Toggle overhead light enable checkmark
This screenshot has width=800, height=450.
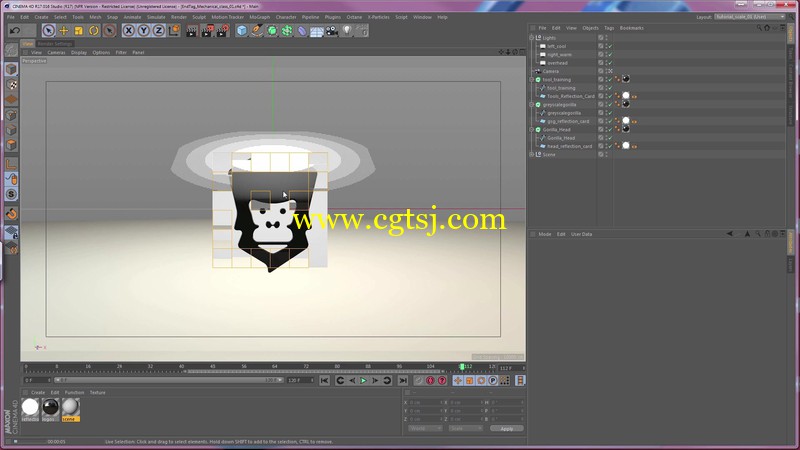point(610,63)
